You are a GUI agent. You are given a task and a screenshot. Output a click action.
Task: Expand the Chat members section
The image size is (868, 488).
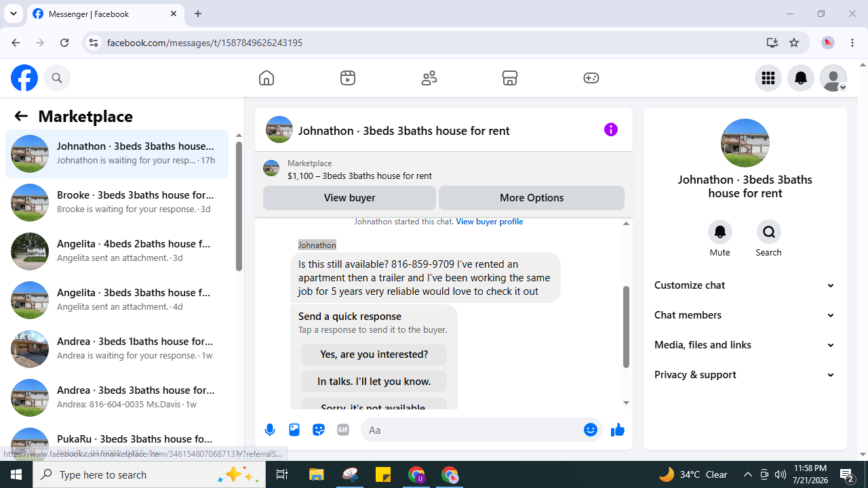(745, 315)
